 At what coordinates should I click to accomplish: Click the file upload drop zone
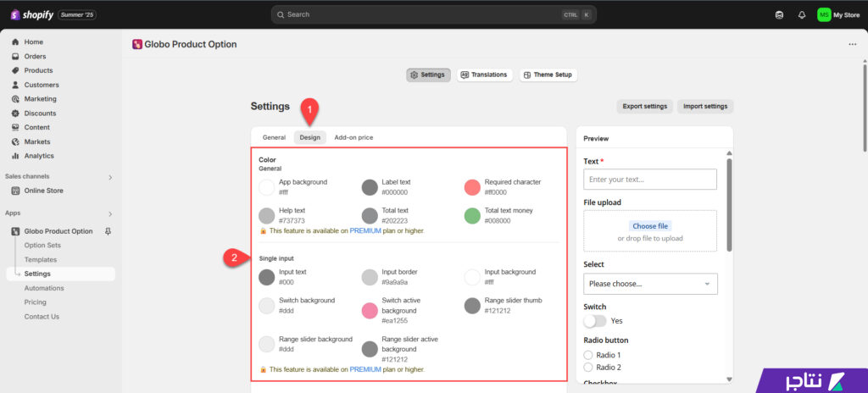tap(650, 231)
